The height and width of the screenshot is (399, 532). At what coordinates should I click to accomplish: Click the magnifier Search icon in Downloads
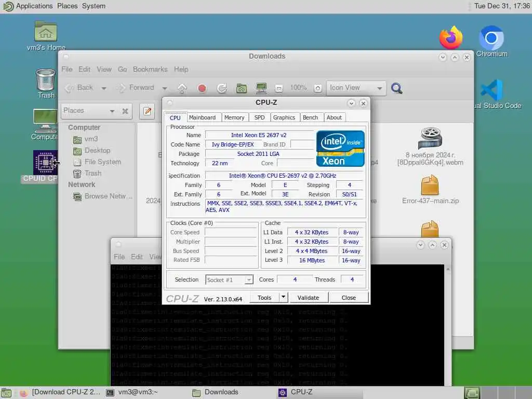click(396, 88)
